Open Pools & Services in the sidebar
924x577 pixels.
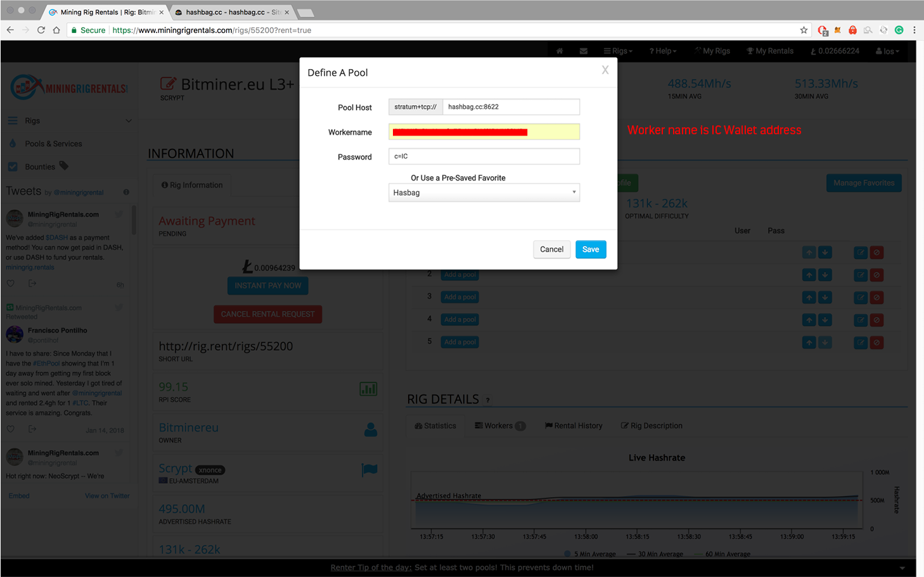[x=53, y=144]
